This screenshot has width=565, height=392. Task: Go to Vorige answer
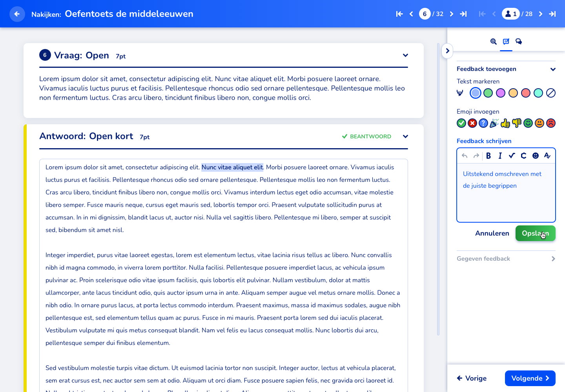(x=472, y=378)
